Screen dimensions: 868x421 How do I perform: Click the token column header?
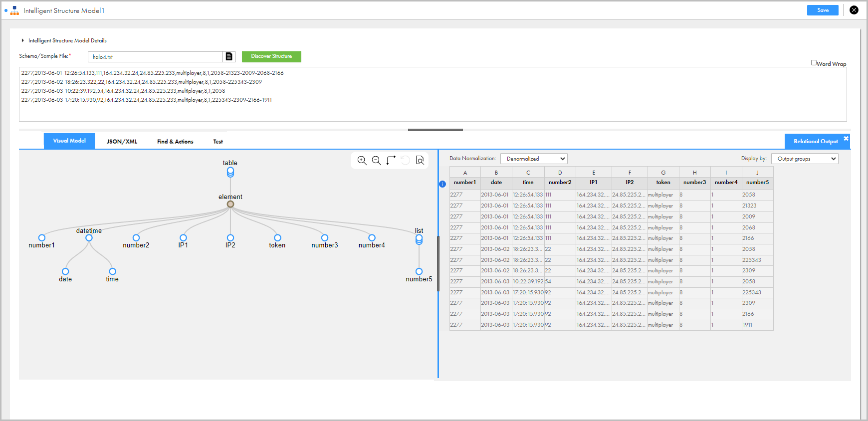point(663,183)
